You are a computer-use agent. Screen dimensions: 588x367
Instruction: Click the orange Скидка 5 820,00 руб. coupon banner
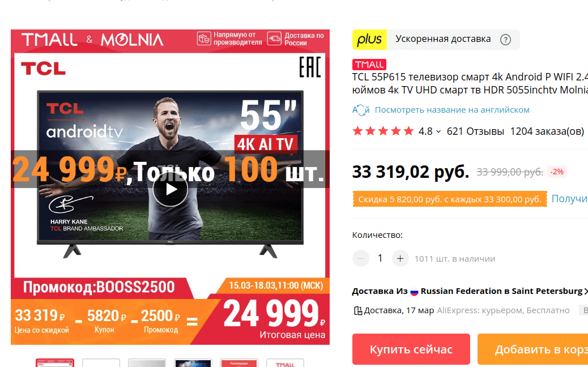click(450, 199)
